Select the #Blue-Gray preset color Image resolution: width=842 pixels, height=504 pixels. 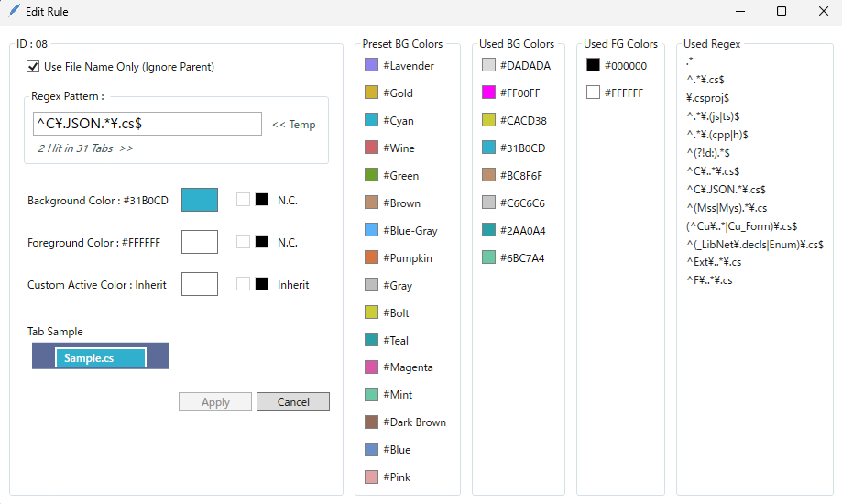tap(401, 231)
